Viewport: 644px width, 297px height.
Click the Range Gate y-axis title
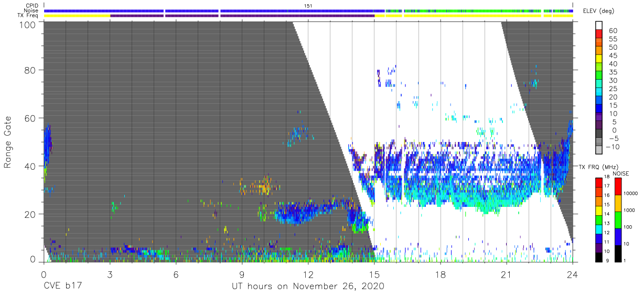(x=8, y=141)
